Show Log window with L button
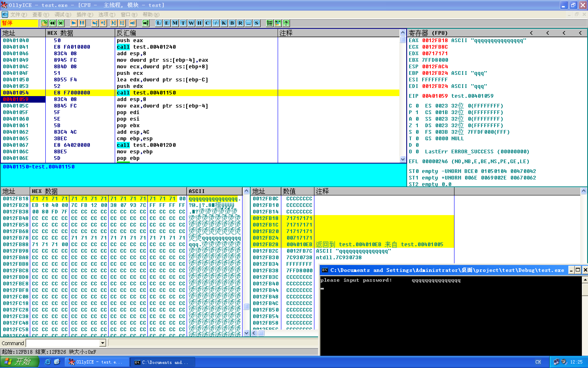 158,23
